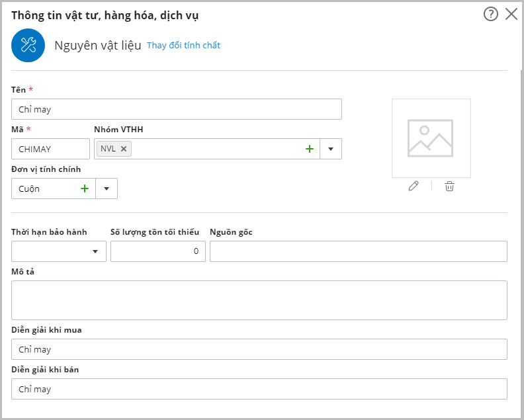Click the help question mark icon
Viewport: 524px width, 420px height.
pos(490,14)
